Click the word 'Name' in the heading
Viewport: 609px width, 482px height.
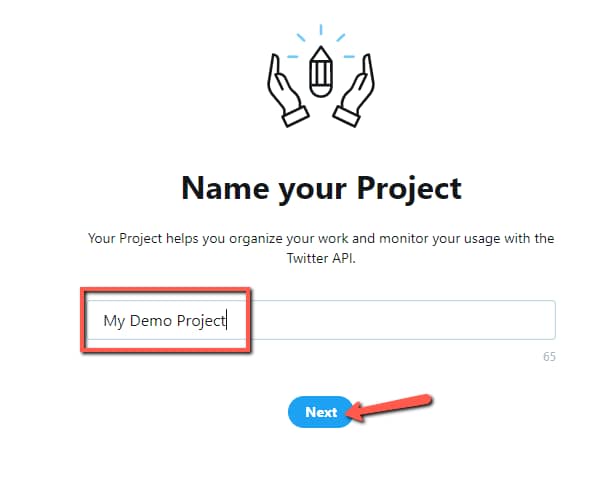pos(220,187)
